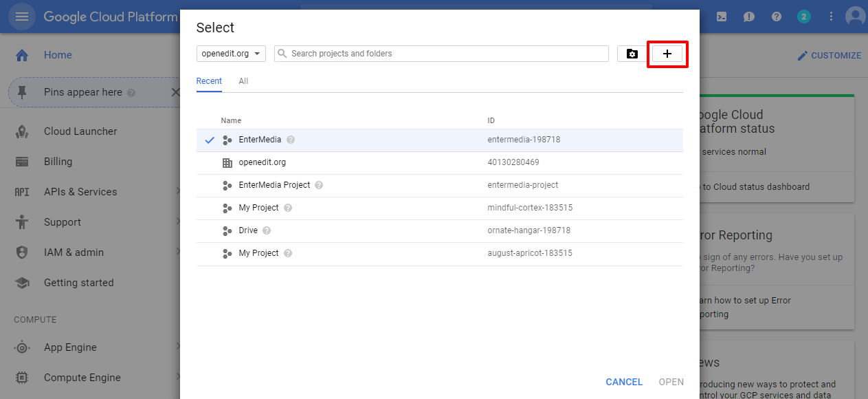Click the ID entermedia-198718
The height and width of the screenshot is (399, 868).
point(524,140)
